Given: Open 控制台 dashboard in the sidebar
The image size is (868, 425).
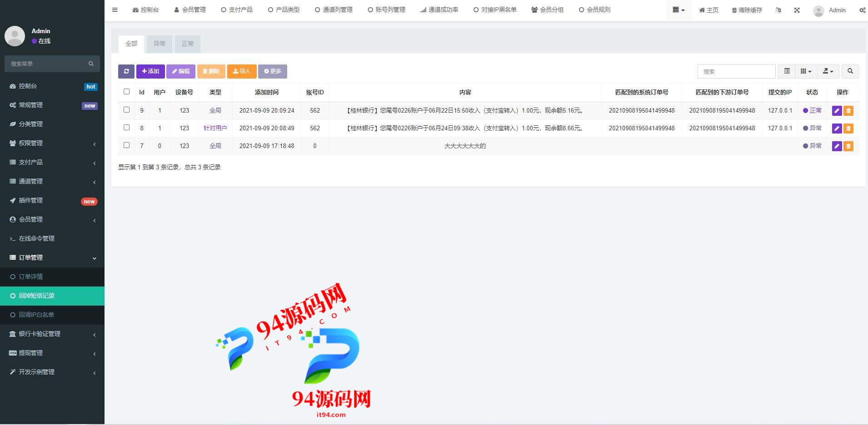Looking at the screenshot, I should click(52, 86).
